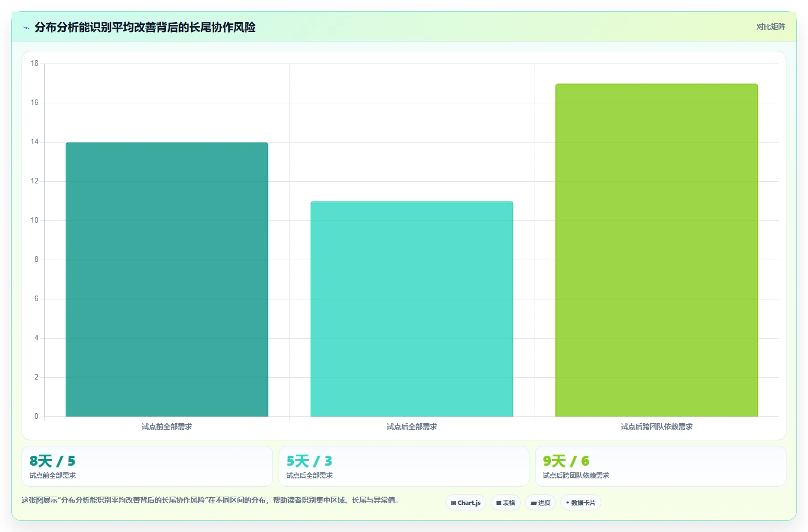
Task: Click y-axis tick value 14
Action: (x=35, y=142)
